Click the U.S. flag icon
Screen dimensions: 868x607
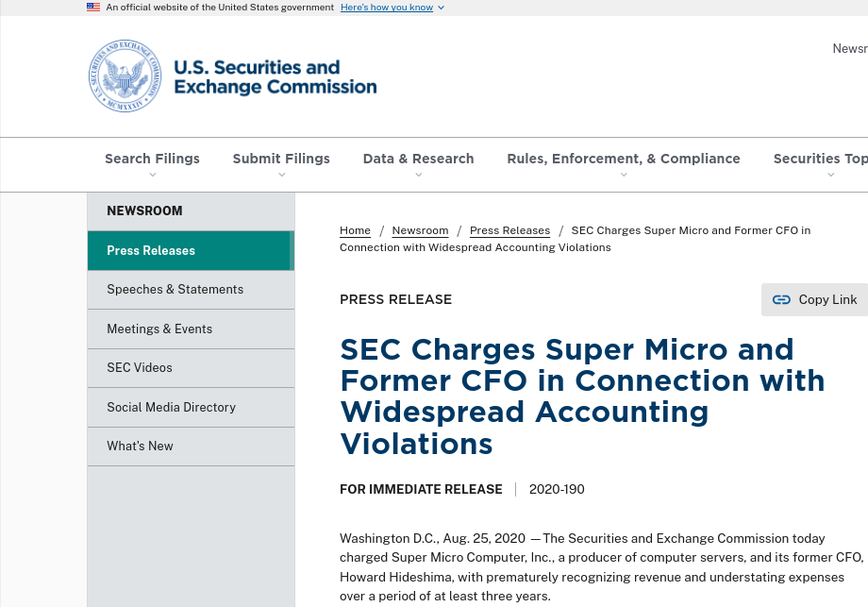click(93, 7)
